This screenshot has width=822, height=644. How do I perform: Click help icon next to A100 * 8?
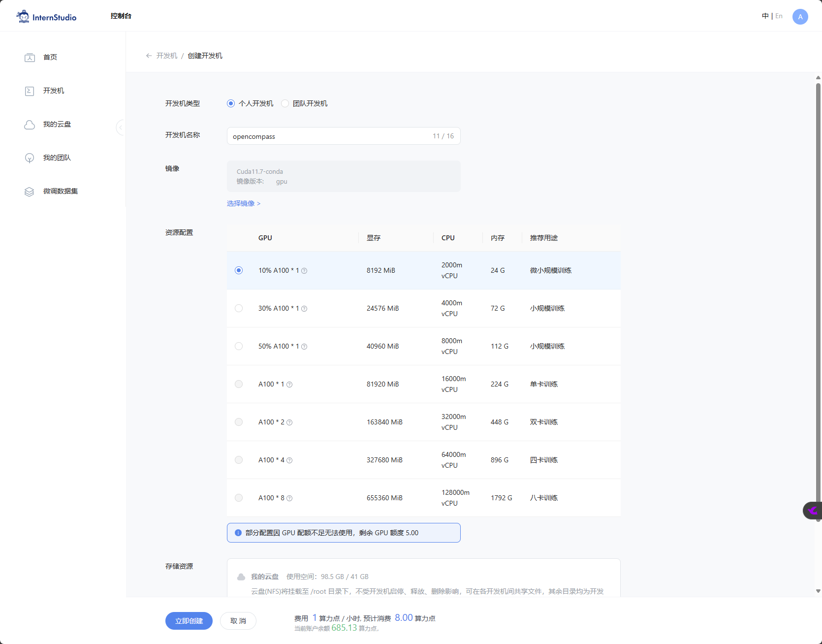click(x=289, y=498)
